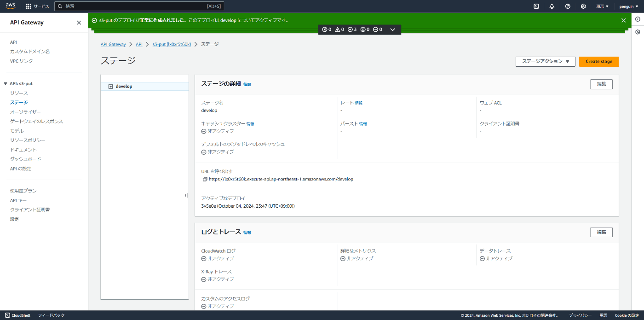644x320 pixels.
Task: Select the invoke URL text
Action: [281, 179]
